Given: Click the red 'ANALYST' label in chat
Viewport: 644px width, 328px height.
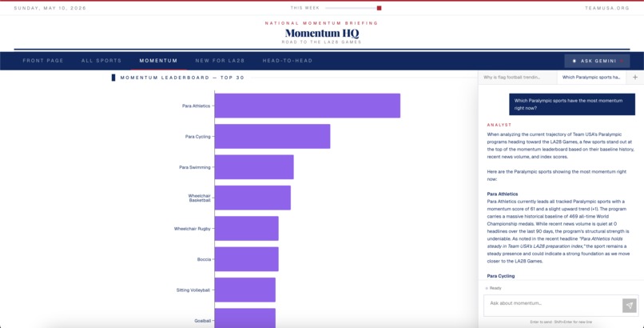Looking at the screenshot, I should coord(499,125).
